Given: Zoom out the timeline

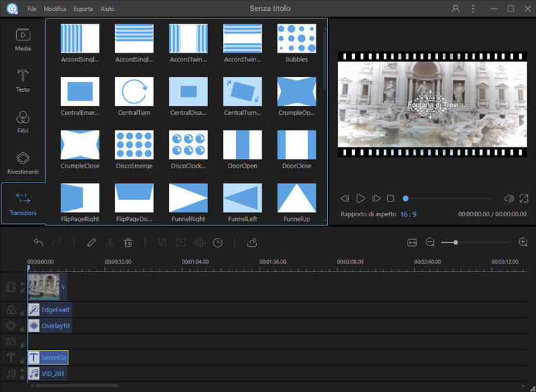Looking at the screenshot, I should click(430, 243).
